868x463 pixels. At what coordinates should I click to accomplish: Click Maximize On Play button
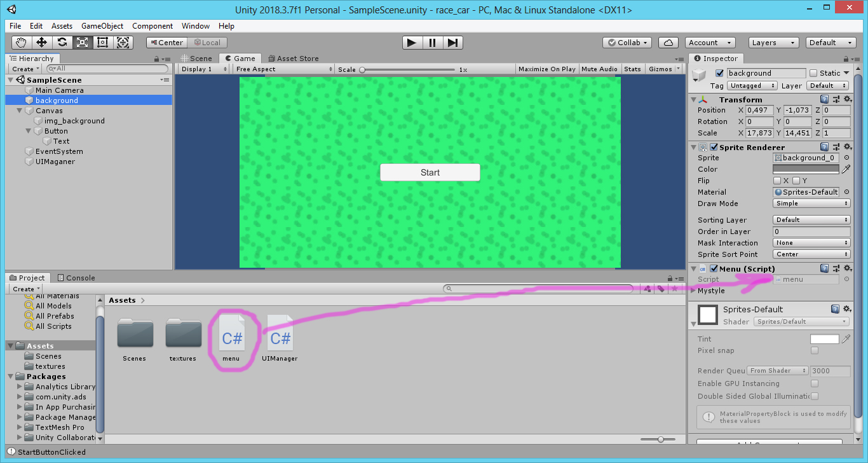547,69
